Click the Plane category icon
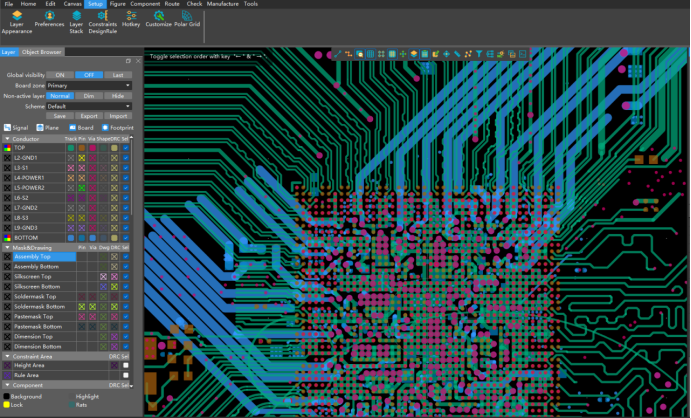691x418 pixels. pos(40,128)
